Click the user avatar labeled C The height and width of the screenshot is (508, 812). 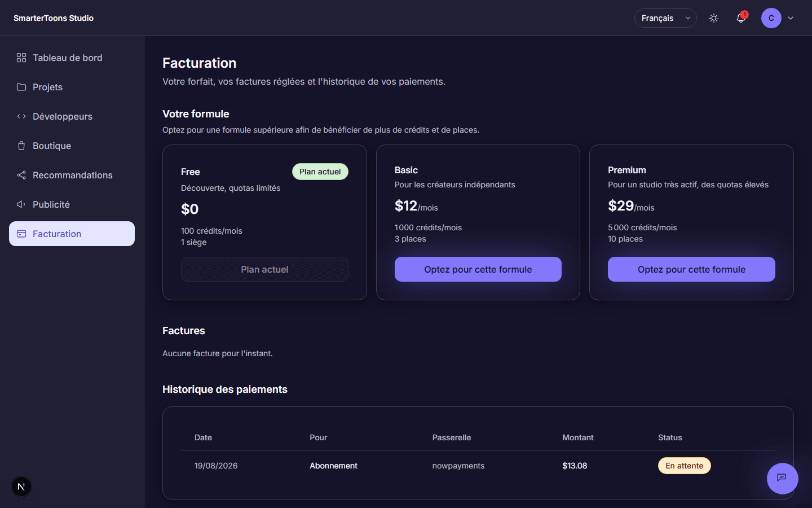coord(771,18)
